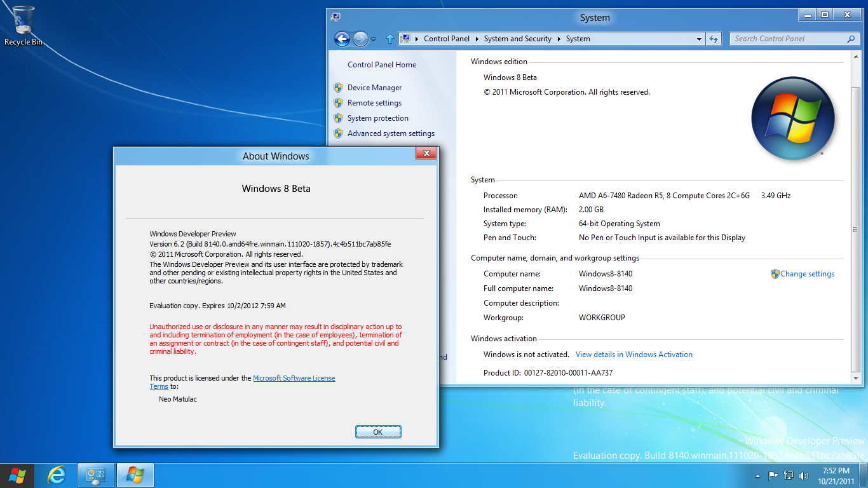This screenshot has width=868, height=488.
Task: Click the network icon in system tray
Action: [x=789, y=475]
